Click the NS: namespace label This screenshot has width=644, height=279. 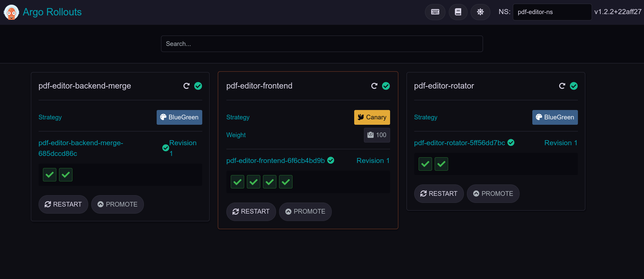coord(504,12)
